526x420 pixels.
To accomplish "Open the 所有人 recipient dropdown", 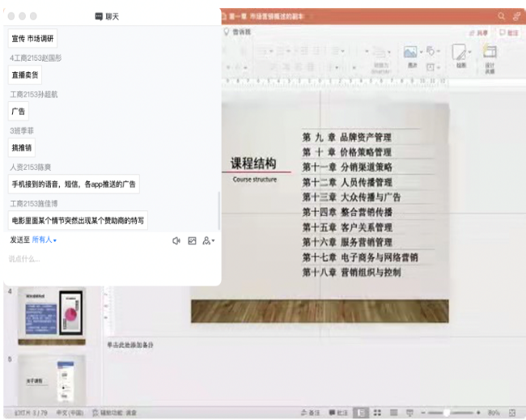I will [x=44, y=240].
